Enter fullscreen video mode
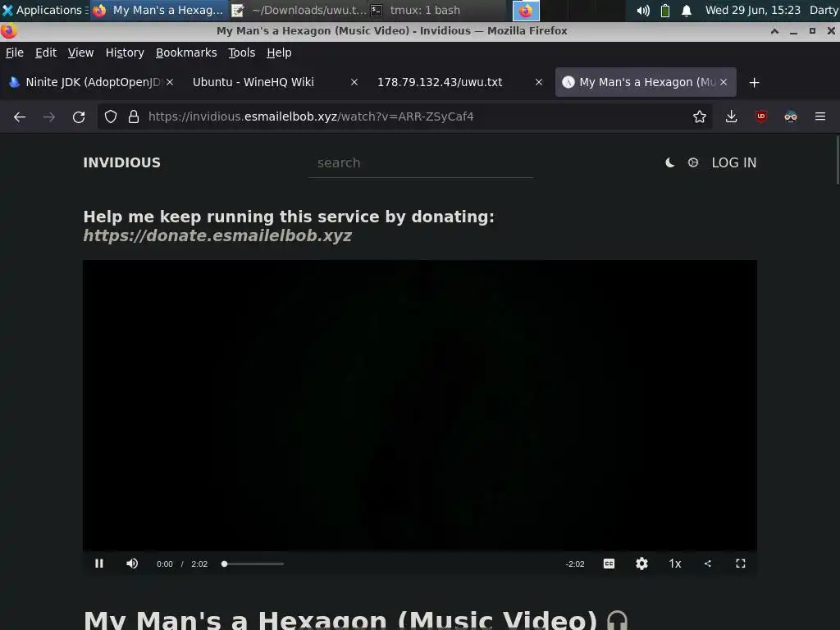The width and height of the screenshot is (840, 630). [741, 564]
